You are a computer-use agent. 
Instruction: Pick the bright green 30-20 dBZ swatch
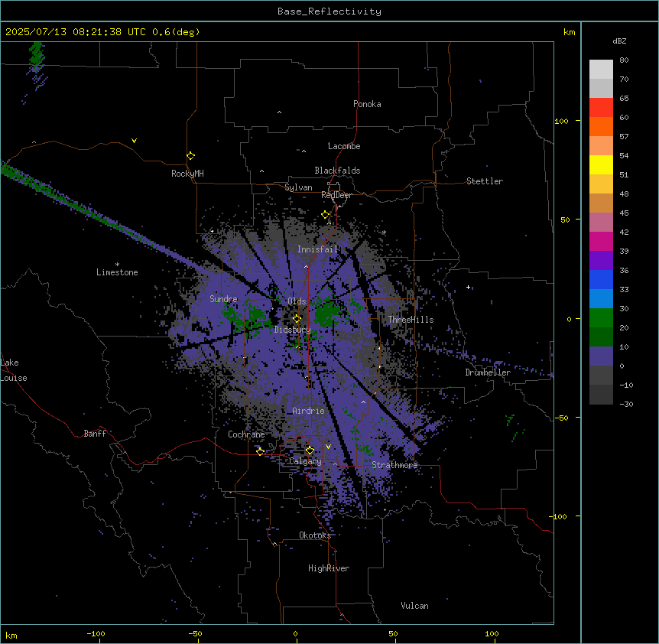[x=601, y=318]
